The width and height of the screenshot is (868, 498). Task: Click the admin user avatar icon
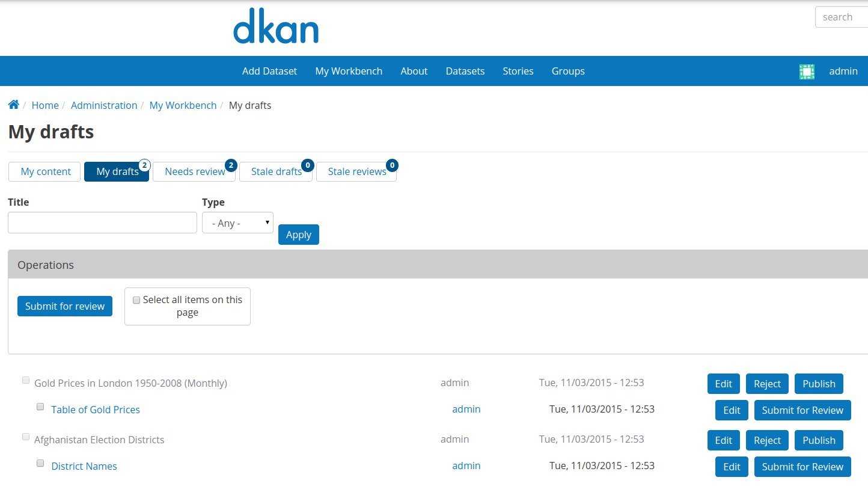807,72
